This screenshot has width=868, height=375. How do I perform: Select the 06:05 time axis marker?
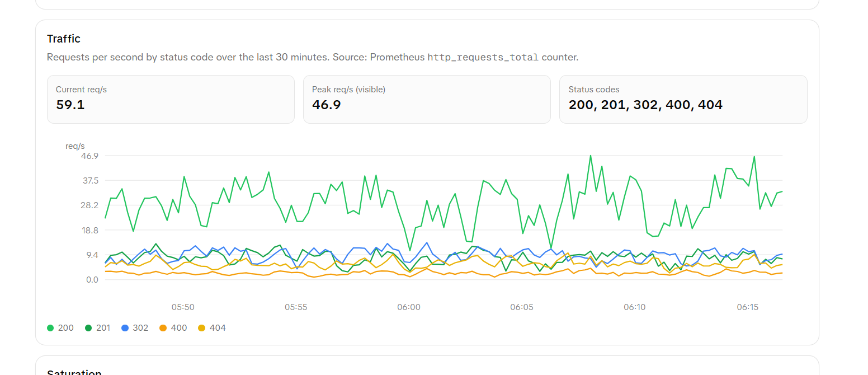click(x=522, y=307)
